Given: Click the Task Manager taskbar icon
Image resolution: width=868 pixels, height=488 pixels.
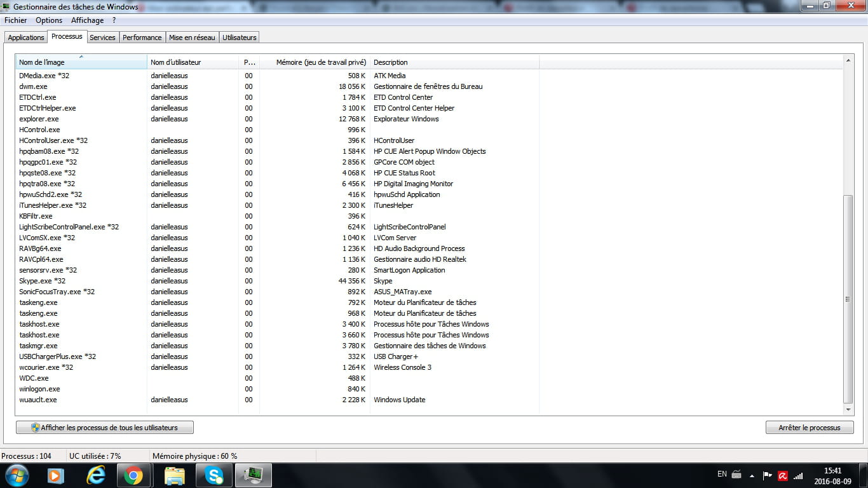Looking at the screenshot, I should (254, 475).
